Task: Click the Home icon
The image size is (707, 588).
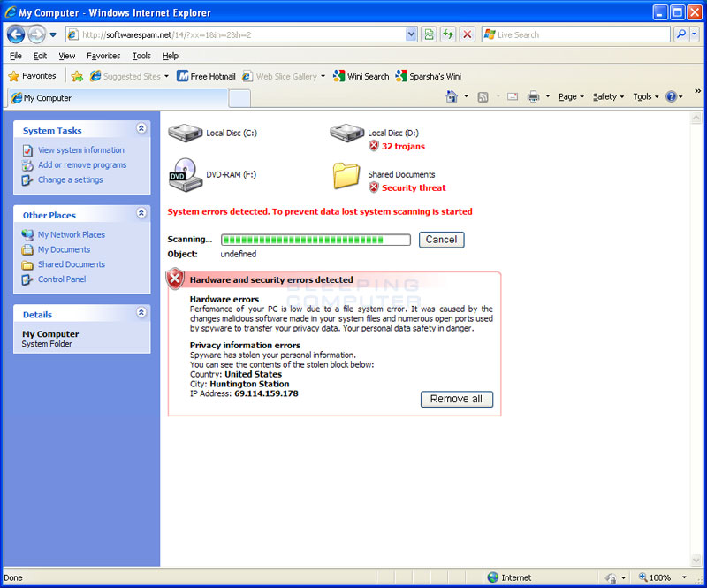Action: 450,97
